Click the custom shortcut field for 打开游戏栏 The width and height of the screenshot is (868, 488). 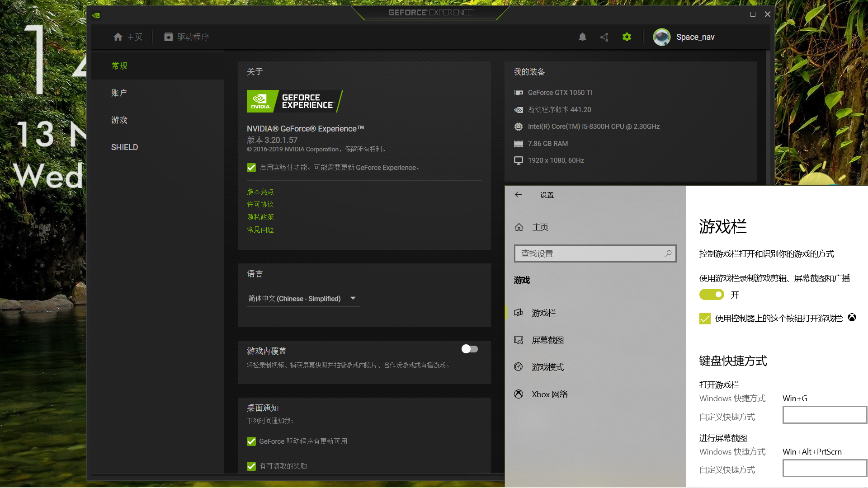pos(825,415)
